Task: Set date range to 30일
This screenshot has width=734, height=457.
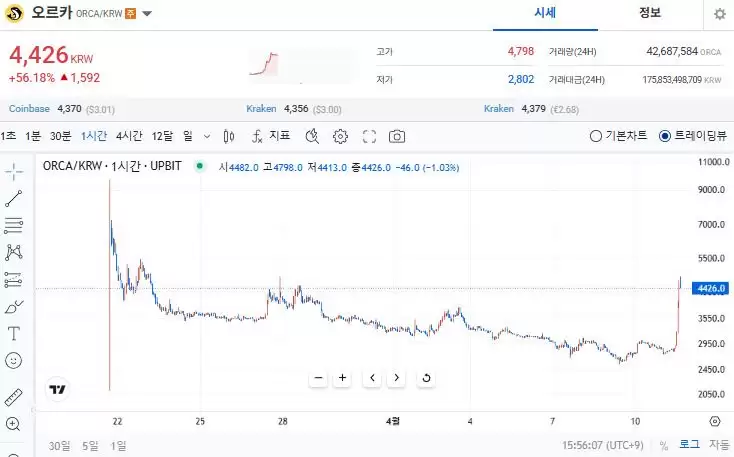Action: (x=59, y=445)
